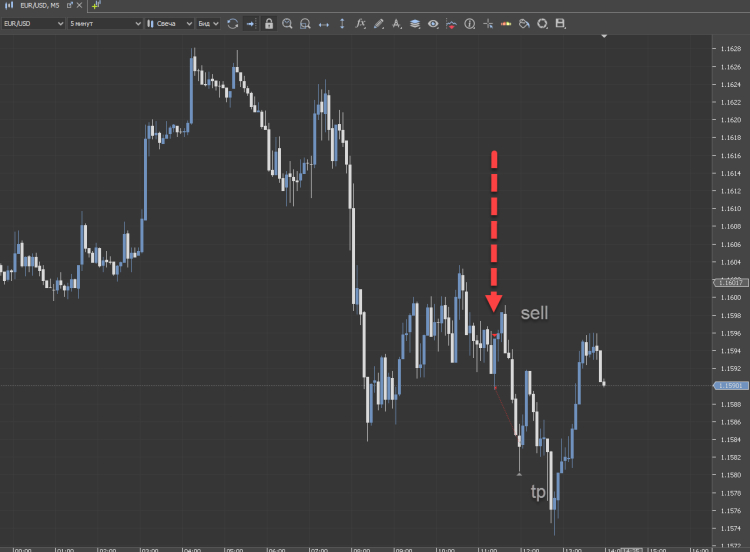The width and height of the screenshot is (750, 552).
Task: Click the 12:00 time axis label
Action: [x=530, y=550]
